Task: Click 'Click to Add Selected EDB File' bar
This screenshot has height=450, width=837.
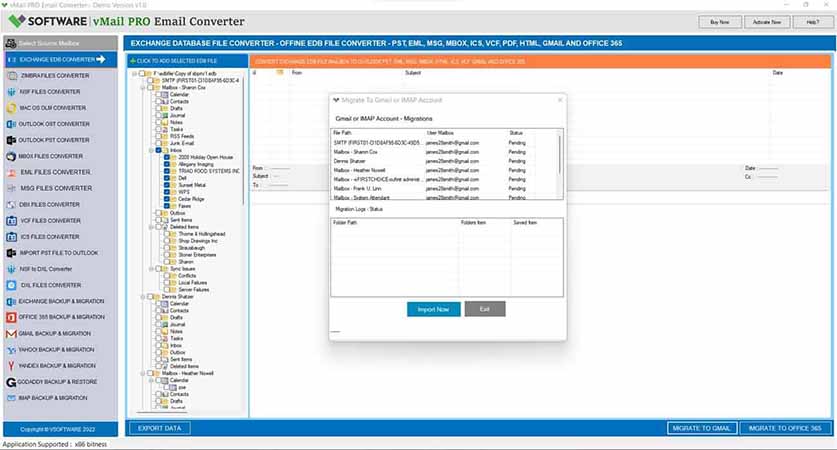Action: [187, 61]
